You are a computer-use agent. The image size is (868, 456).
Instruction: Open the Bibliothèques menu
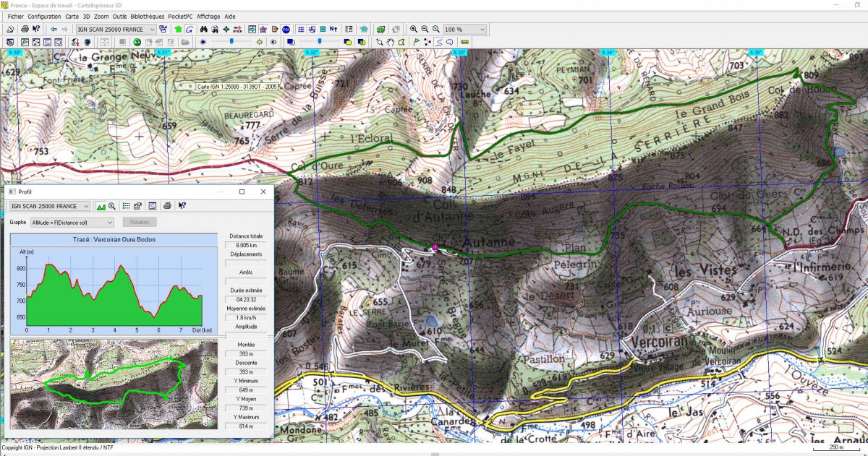pyautogui.click(x=148, y=16)
